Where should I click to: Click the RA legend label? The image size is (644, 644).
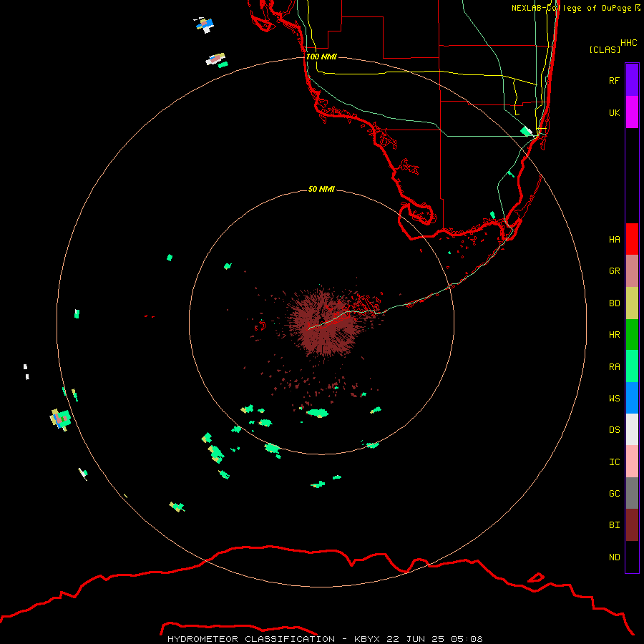614,367
